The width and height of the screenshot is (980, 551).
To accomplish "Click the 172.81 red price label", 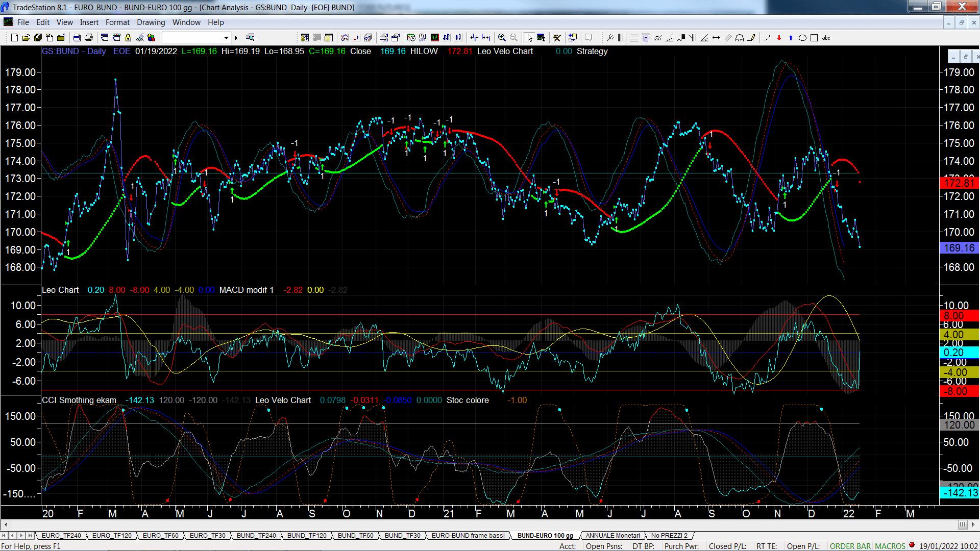I will pyautogui.click(x=959, y=183).
